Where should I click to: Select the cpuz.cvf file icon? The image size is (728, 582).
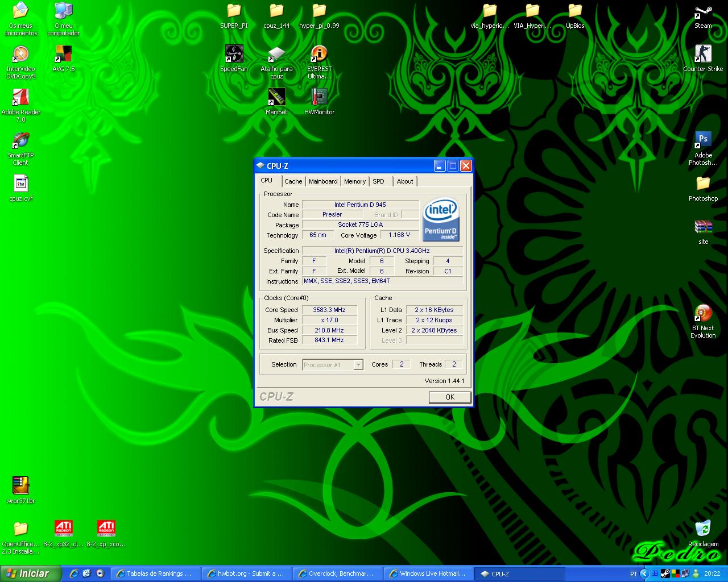tap(20, 189)
